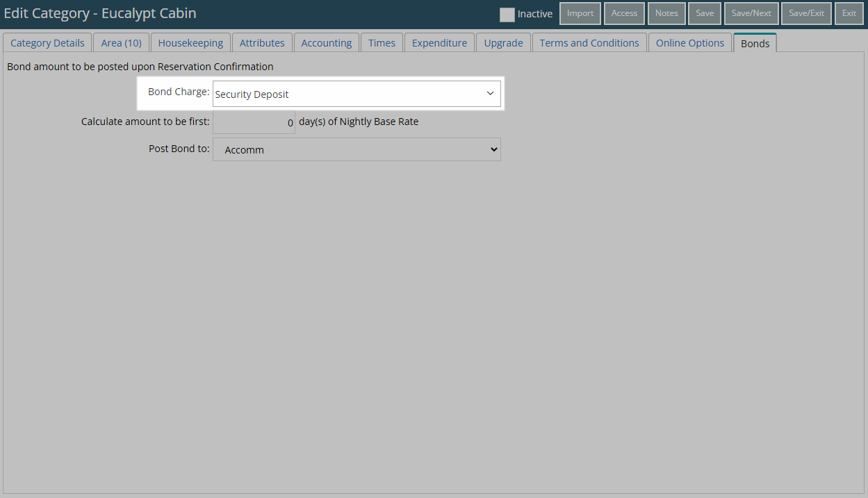868x498 pixels.
Task: Go to the Upgrade tab
Action: [x=504, y=42]
